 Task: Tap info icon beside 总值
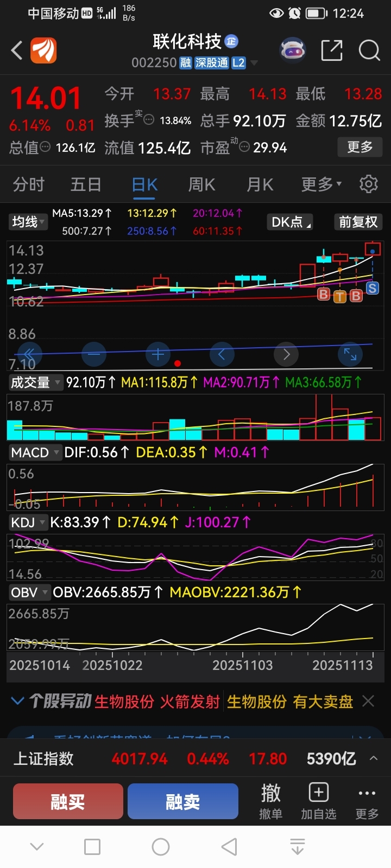46,147
